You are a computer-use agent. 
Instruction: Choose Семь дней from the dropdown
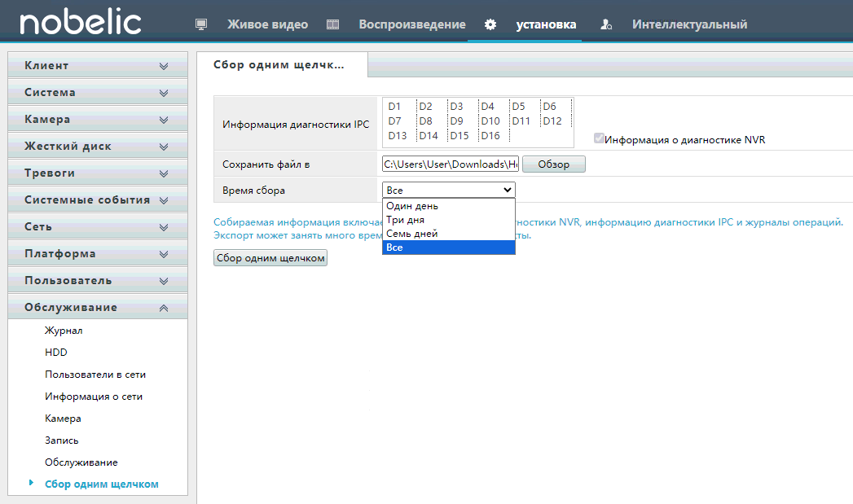[x=449, y=233]
